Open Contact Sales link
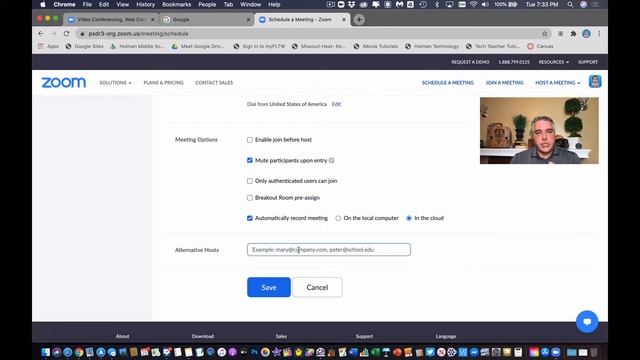 214,82
